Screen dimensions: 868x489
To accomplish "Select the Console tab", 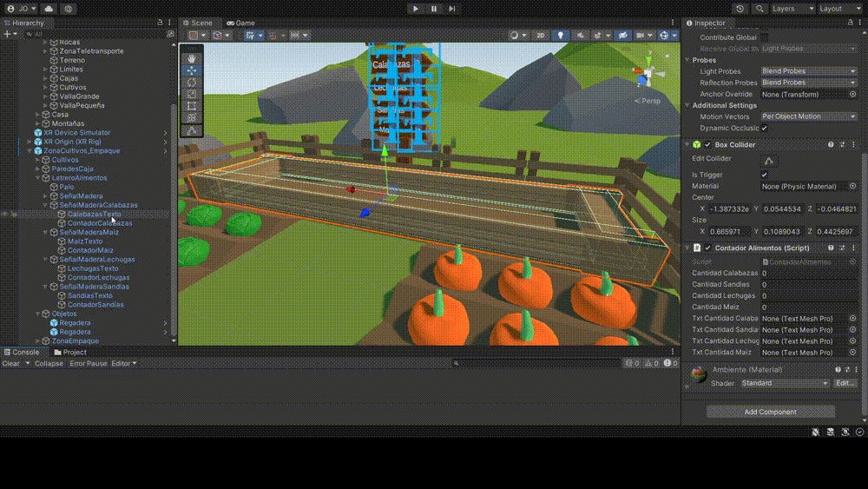I will coord(23,353).
